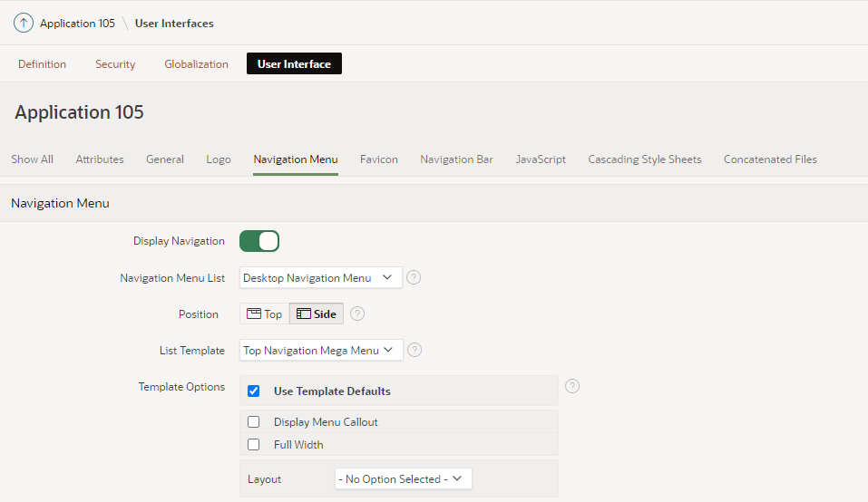
Task: Select Side navigation position
Action: click(317, 314)
